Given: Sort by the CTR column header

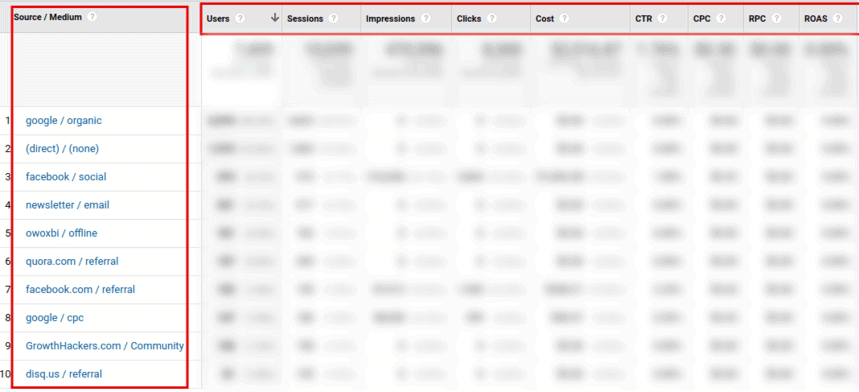Looking at the screenshot, I should click(644, 19).
